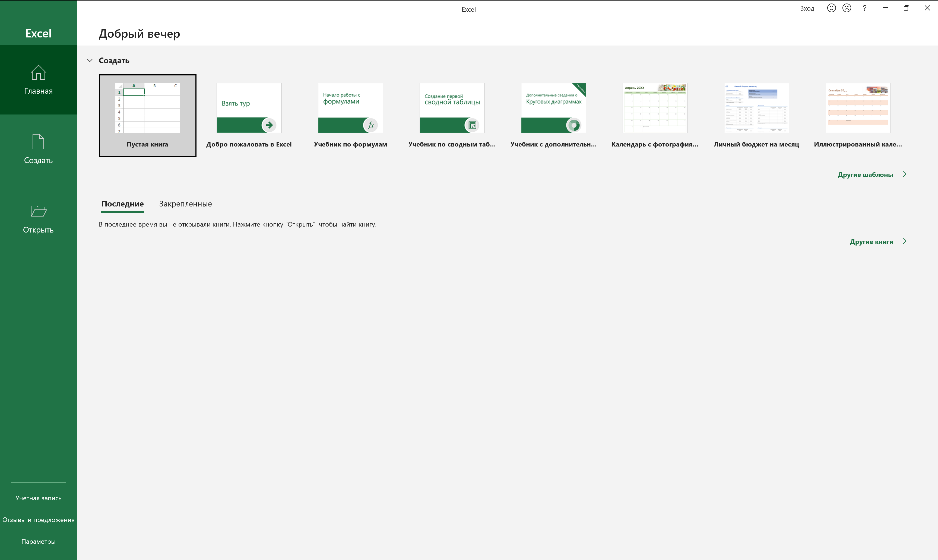Restore down the Excel window
This screenshot has height=560, width=938.
[x=906, y=8]
